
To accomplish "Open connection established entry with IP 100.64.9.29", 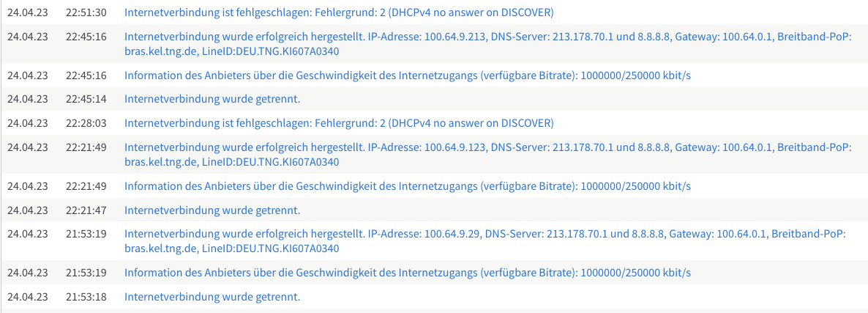I will (485, 241).
